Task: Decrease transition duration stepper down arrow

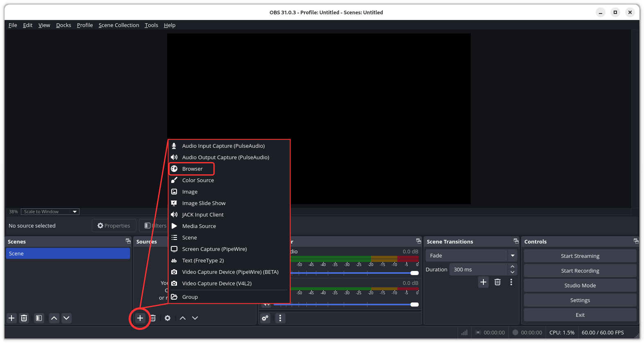Action: pos(512,272)
